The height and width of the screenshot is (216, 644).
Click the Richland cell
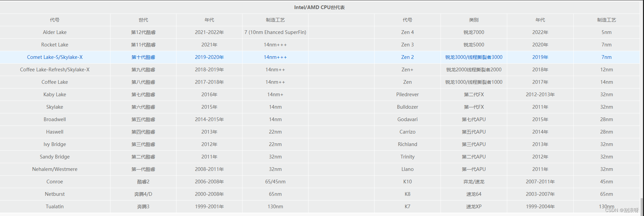point(407,144)
